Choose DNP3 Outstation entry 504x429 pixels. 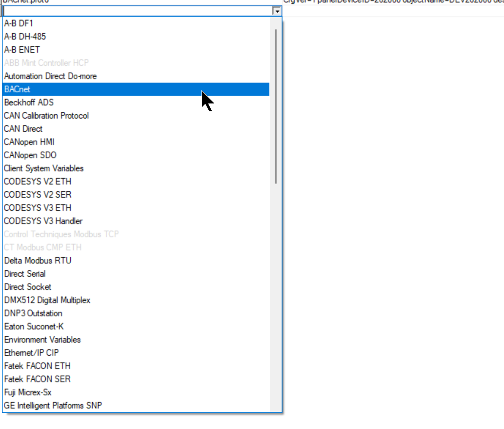coord(136,313)
